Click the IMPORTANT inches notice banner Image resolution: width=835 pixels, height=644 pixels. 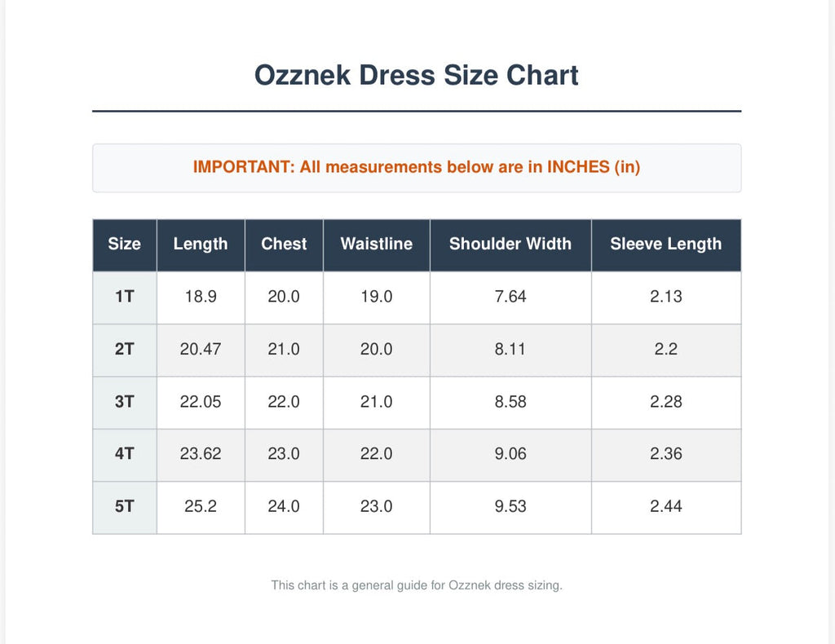[417, 168]
